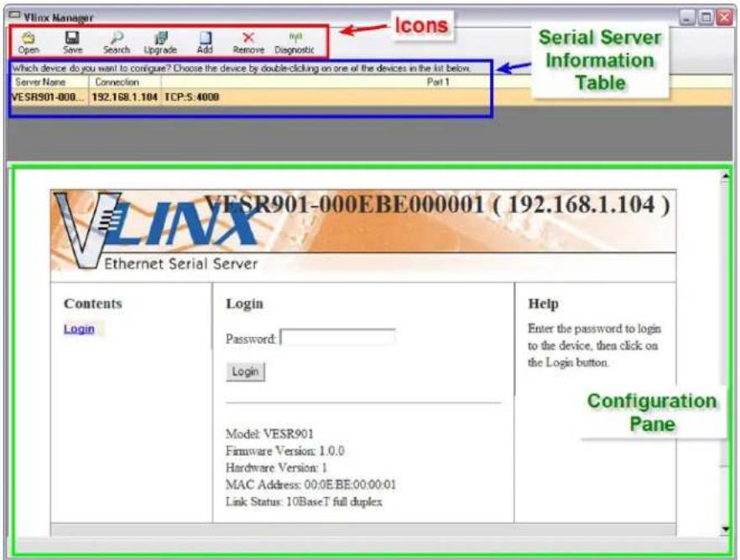Click the Upgrade firmware icon
Viewport: 740px width, 560px height.
(160, 43)
